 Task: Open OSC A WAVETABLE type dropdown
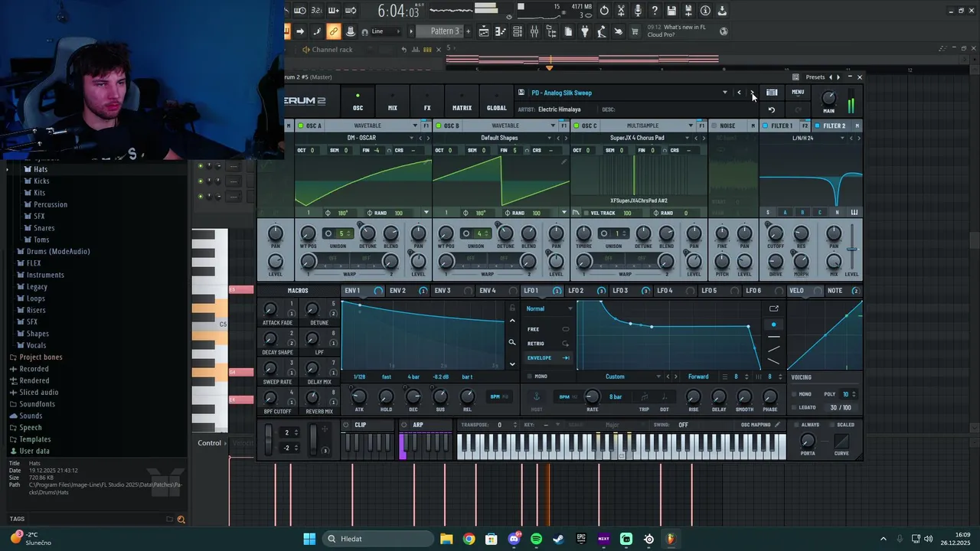pyautogui.click(x=416, y=126)
